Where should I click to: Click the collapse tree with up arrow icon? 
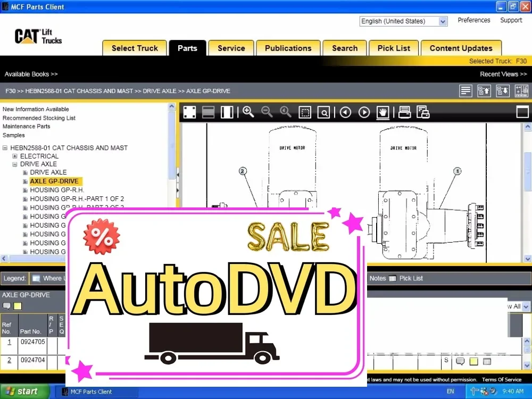pos(484,90)
